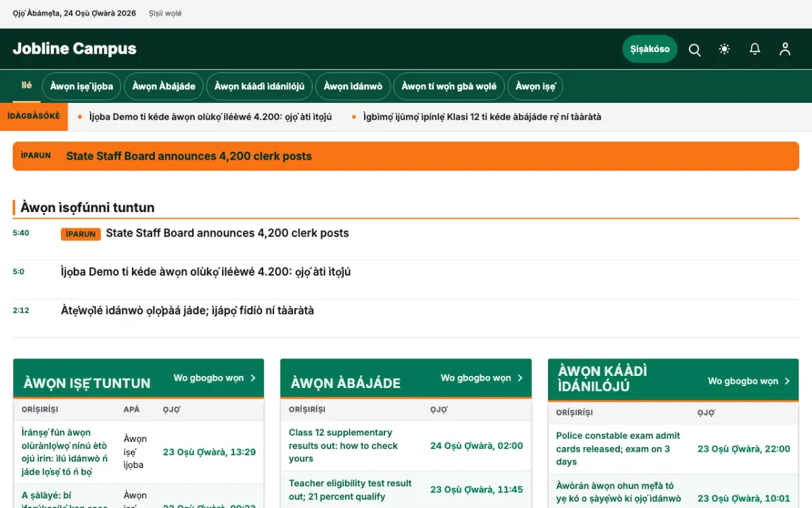This screenshot has width=812, height=508.
Task: Open the user account icon
Action: point(785,49)
